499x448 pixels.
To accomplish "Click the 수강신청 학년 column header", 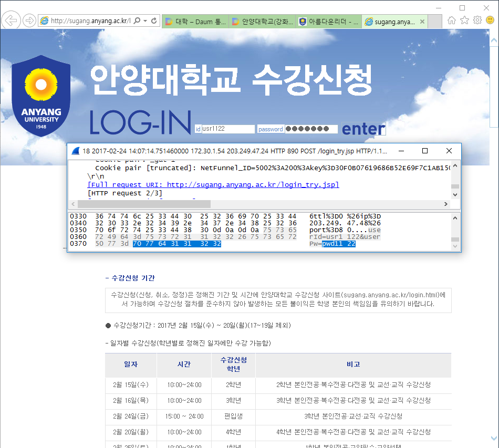I will tap(234, 364).
